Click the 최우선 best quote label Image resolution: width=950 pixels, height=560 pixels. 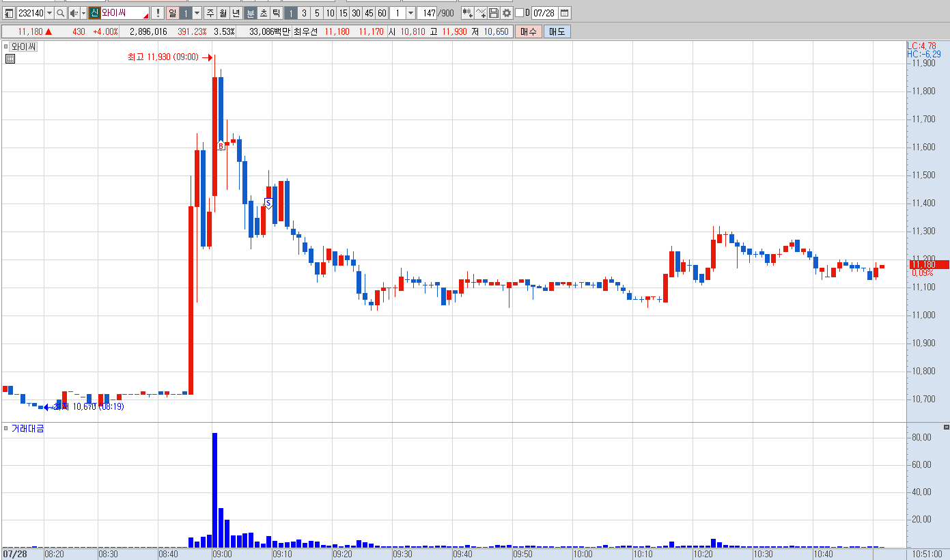pos(307,31)
